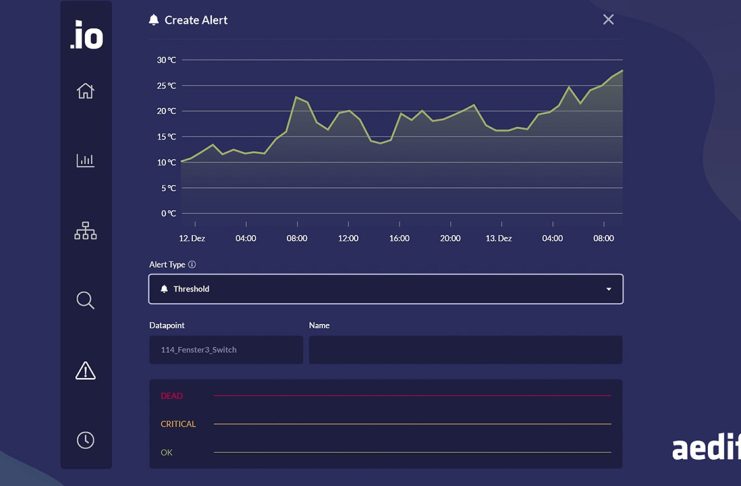Click the OK status label
Viewport: 741px width, 486px height.
coord(166,452)
